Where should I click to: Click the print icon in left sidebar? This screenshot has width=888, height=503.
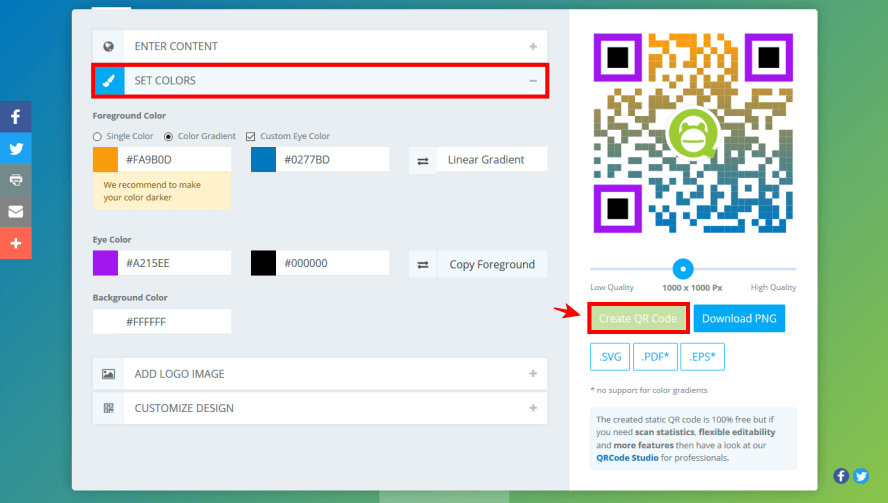click(x=15, y=180)
